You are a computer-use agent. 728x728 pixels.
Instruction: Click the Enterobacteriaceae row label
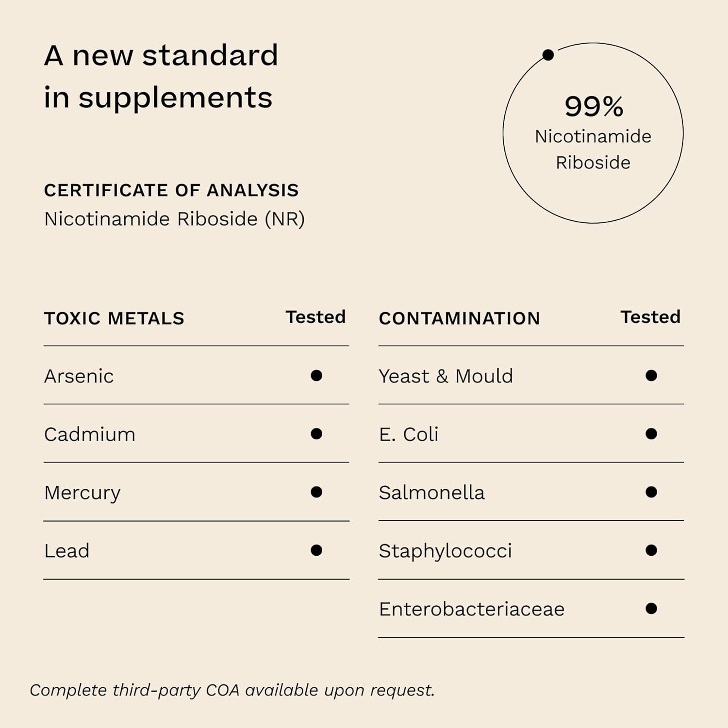(x=472, y=609)
